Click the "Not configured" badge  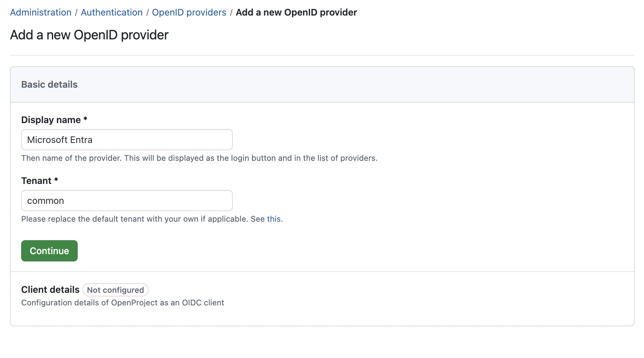coord(115,290)
